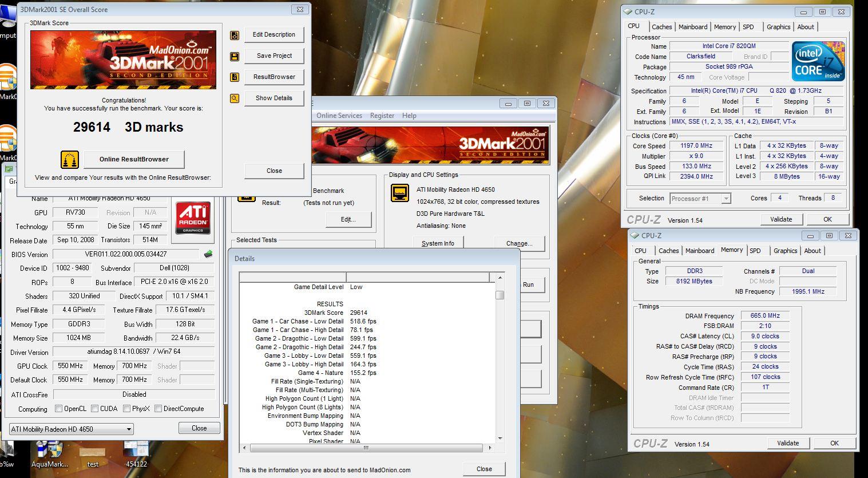Image resolution: width=868 pixels, height=478 pixels.
Task: Open the Help menu in 3DMark2001
Action: (409, 116)
